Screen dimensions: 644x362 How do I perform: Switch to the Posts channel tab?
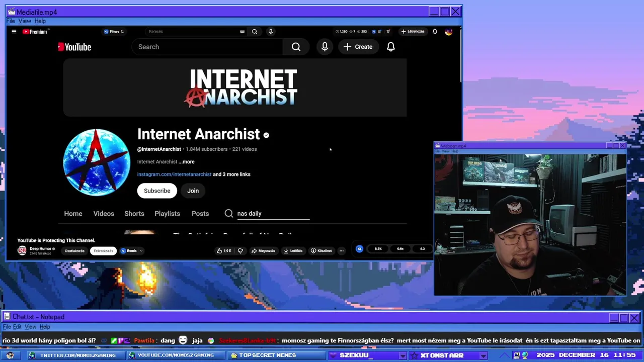200,214
